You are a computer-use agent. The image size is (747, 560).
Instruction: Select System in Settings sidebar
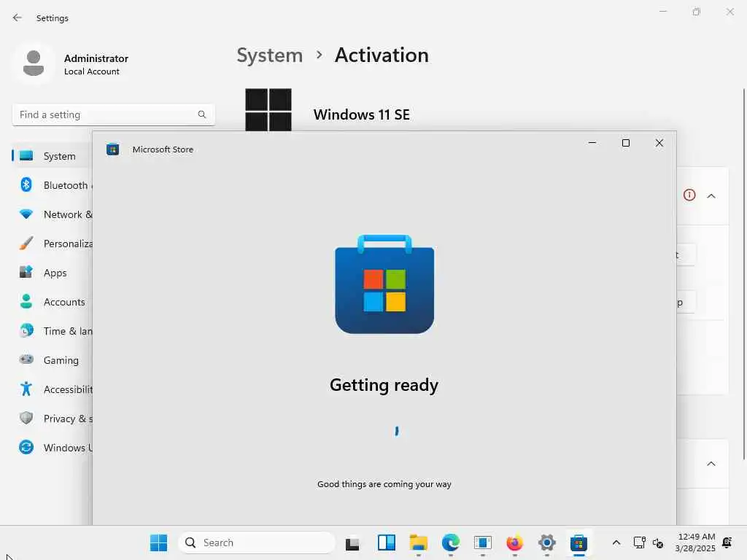tap(53, 156)
